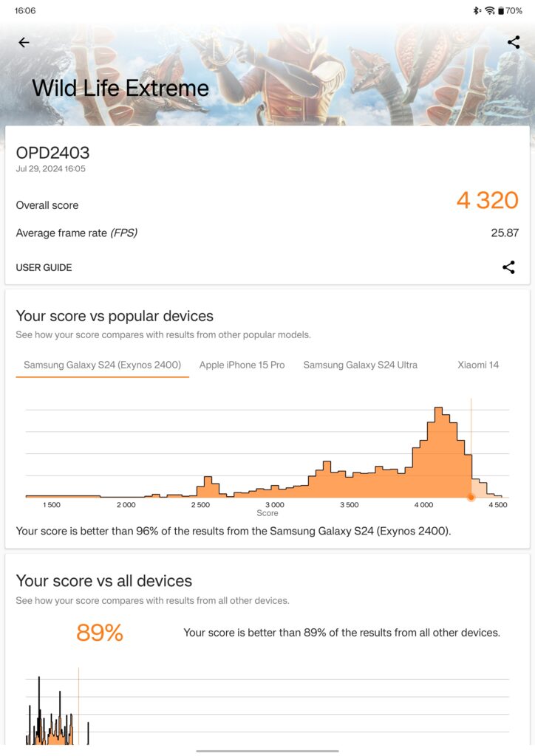This screenshot has height=756, width=535.
Task: Switch to the Samsung Galaxy S24 Ultra tab
Action: [361, 365]
